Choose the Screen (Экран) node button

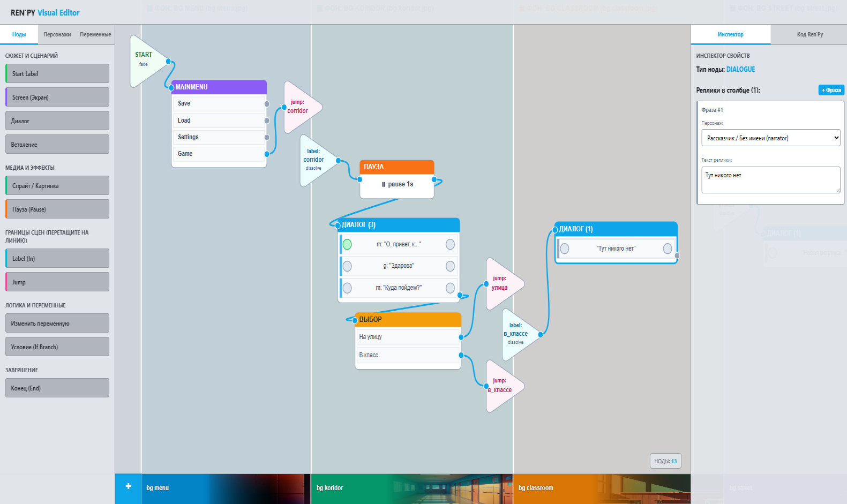57,97
